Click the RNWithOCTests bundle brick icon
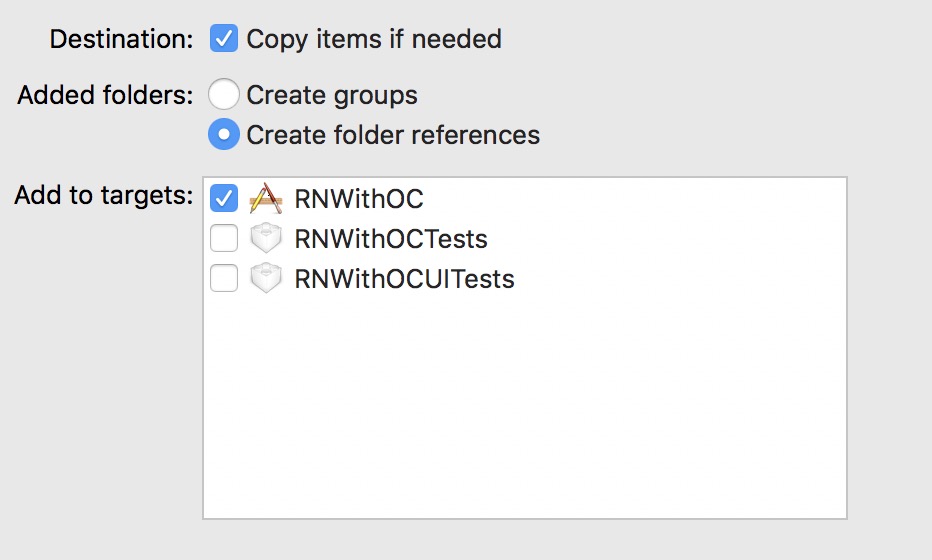 point(266,238)
